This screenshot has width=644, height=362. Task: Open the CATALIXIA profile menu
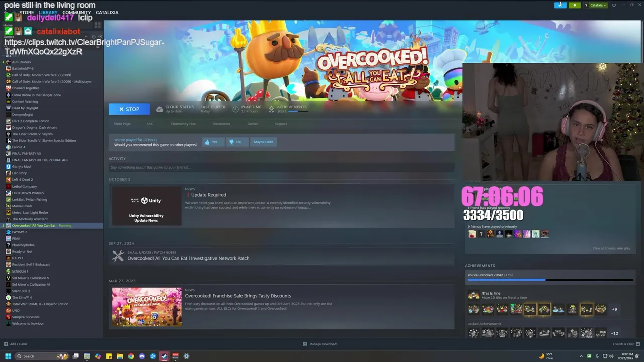pyautogui.click(x=107, y=12)
